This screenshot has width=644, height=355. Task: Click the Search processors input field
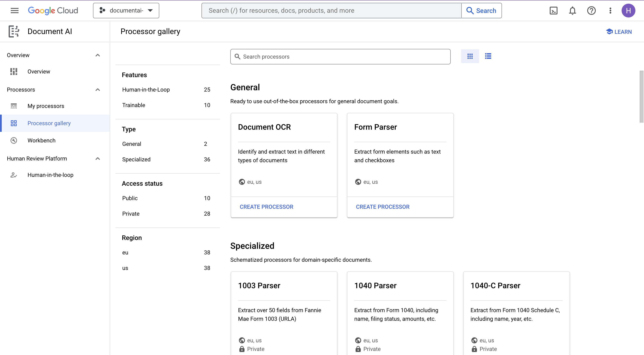pos(341,56)
